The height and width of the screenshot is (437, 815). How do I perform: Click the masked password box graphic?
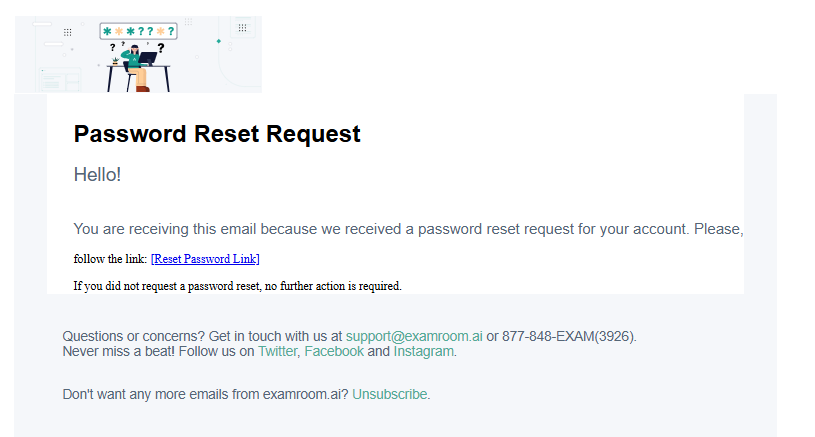coord(139,31)
